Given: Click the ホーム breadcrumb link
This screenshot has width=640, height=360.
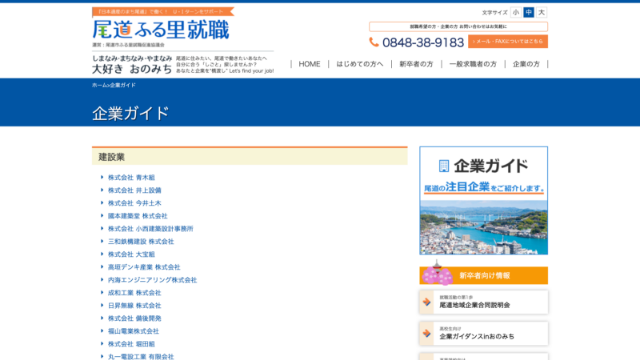Looking at the screenshot, I should tap(99, 85).
